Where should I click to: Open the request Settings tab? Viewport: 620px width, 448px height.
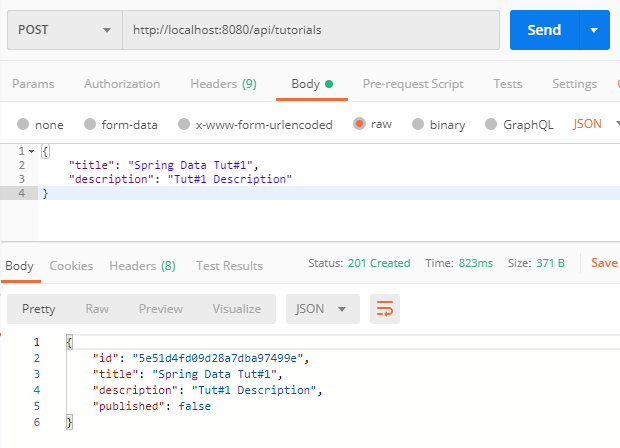(575, 84)
